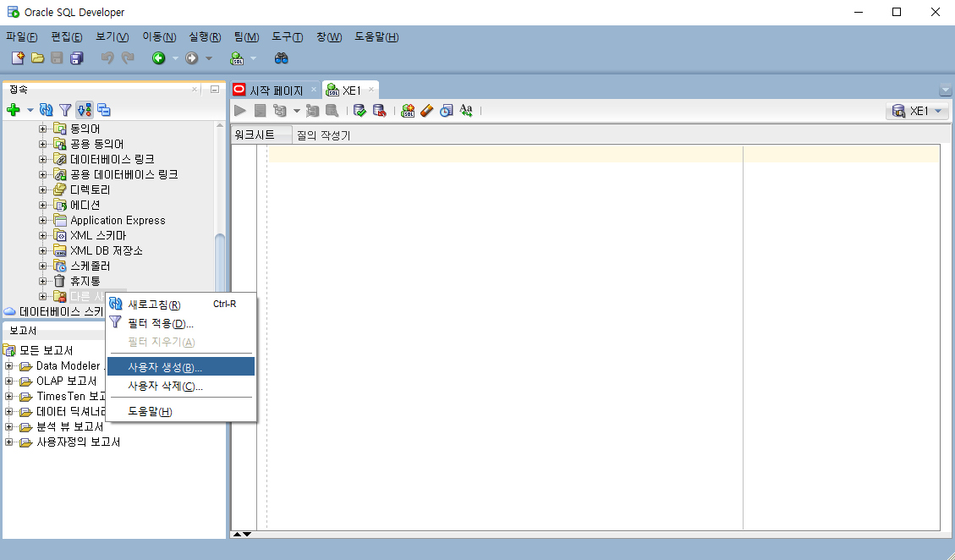Click the Explain Plan icon in worksheet toolbar

279,110
